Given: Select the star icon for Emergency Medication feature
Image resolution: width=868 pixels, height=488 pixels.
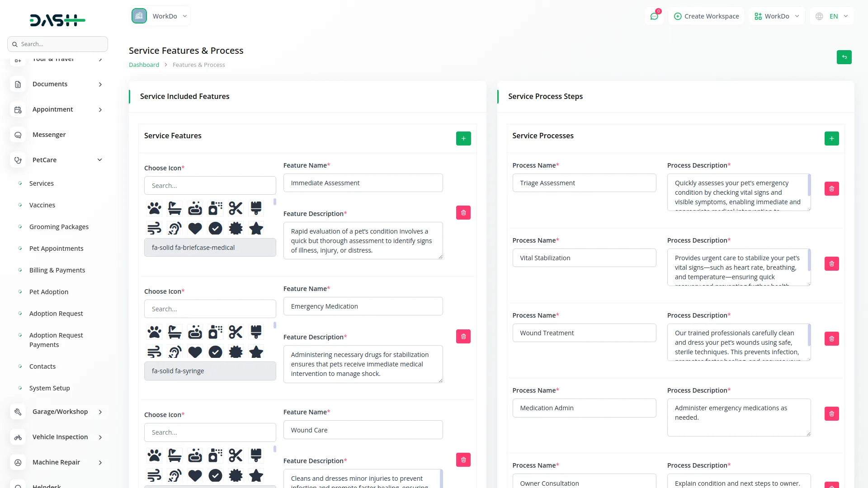Looking at the screenshot, I should pyautogui.click(x=256, y=352).
